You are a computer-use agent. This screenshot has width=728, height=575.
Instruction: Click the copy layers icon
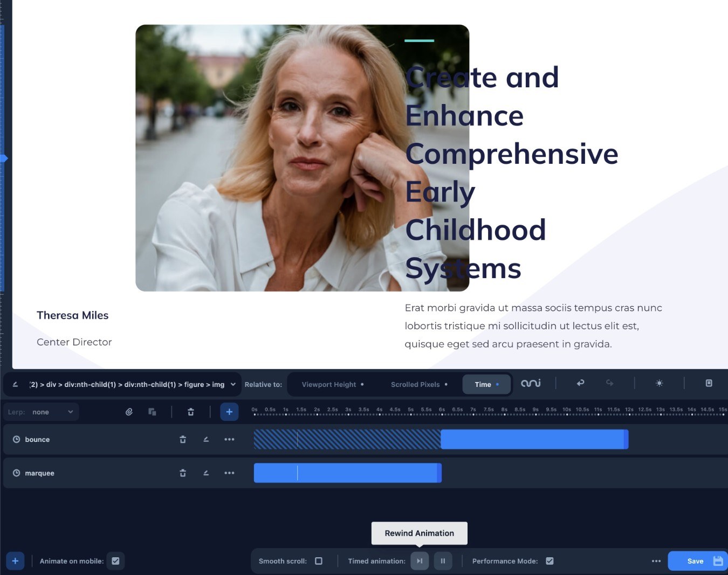(x=152, y=412)
